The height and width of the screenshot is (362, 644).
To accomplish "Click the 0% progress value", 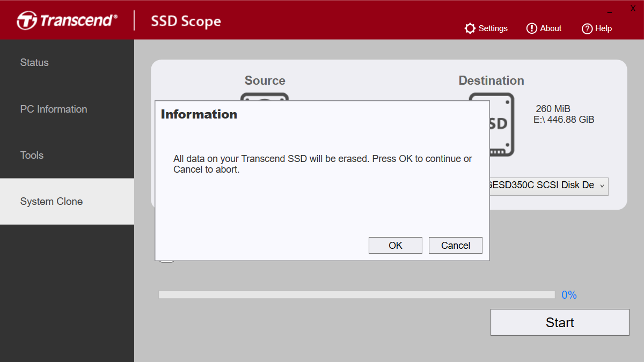I will click(569, 295).
